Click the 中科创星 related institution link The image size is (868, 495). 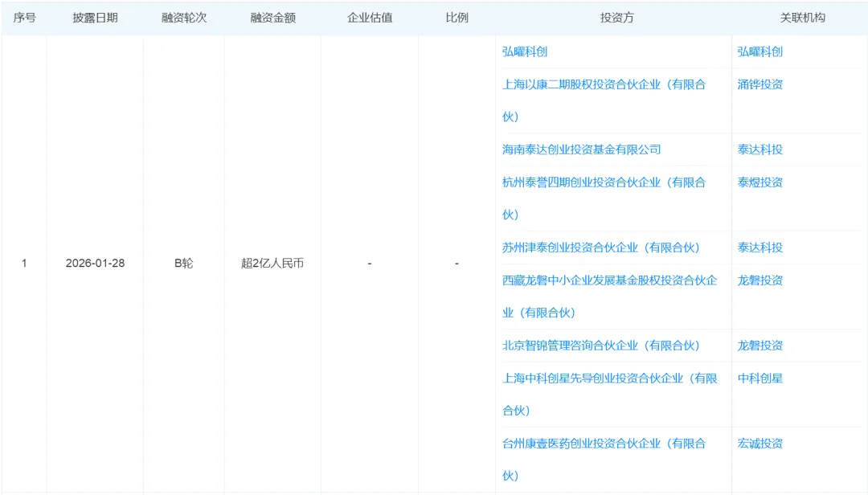tap(759, 378)
